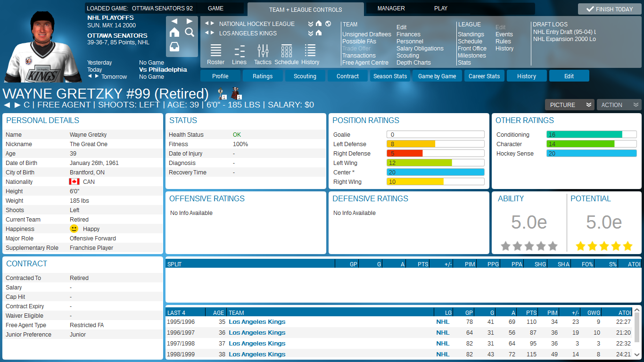Click the Conditioning rating bar

(x=592, y=135)
